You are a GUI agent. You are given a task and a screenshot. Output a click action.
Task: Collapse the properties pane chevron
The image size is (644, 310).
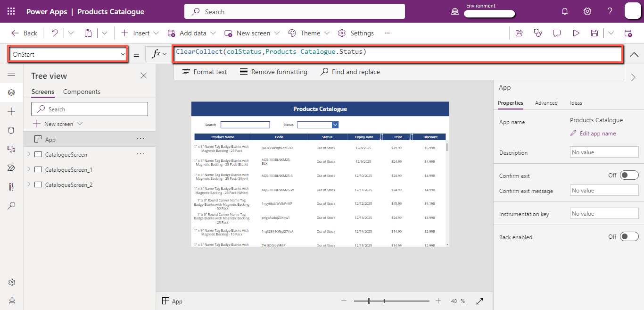(633, 77)
